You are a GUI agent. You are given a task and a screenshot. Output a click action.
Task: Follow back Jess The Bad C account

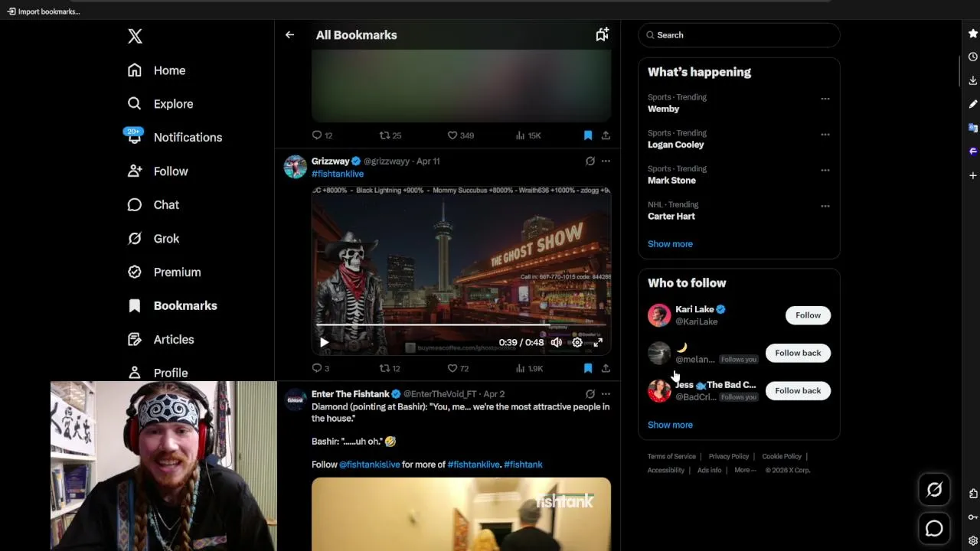[798, 390]
